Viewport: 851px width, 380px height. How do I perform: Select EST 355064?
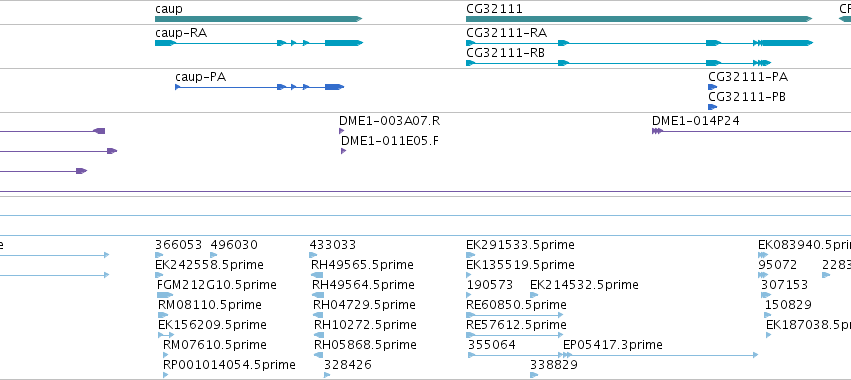(492, 345)
